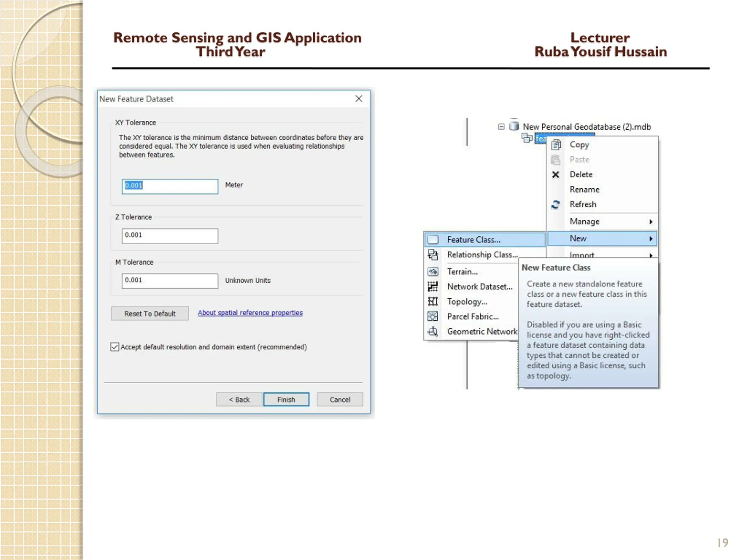Click the Relationship Class icon
This screenshot has height=560, width=747.
[433, 255]
